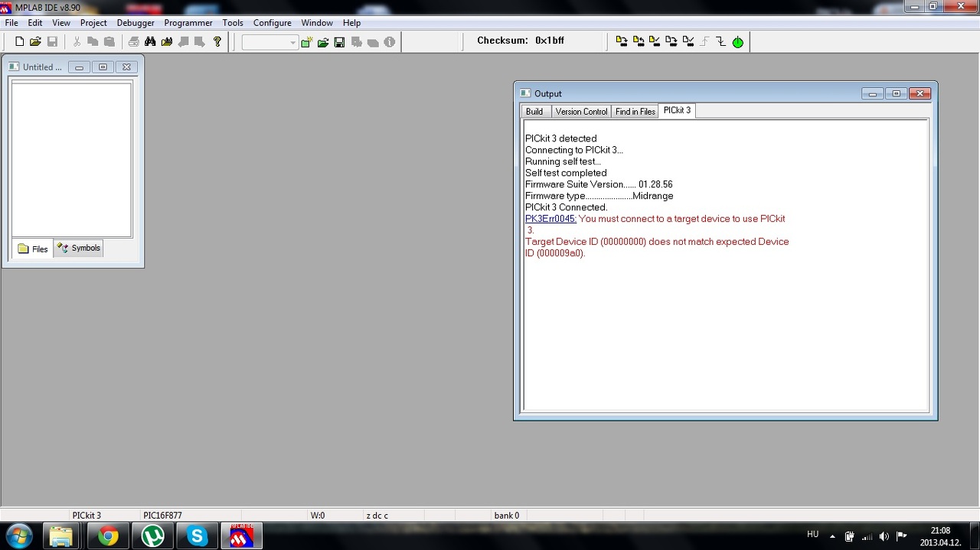
Task: Click the Verify target device memories icon
Action: [655, 41]
